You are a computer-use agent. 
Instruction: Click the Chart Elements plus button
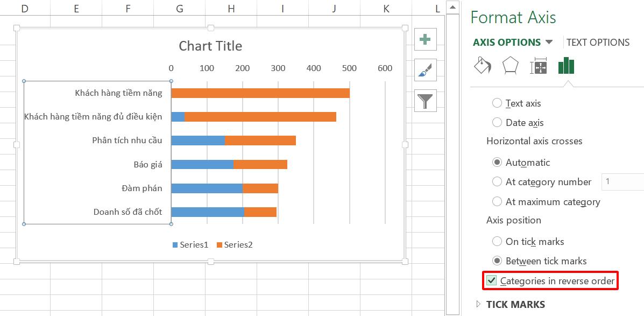coord(424,39)
